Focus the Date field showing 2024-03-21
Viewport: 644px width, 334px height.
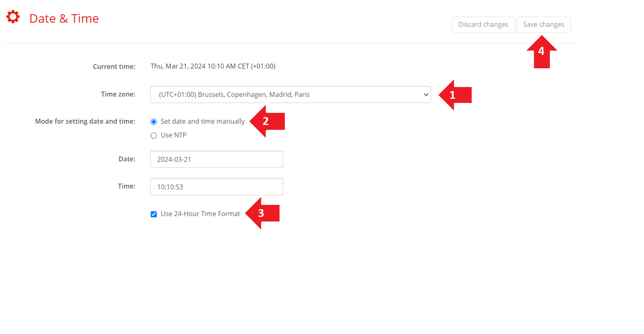(216, 159)
